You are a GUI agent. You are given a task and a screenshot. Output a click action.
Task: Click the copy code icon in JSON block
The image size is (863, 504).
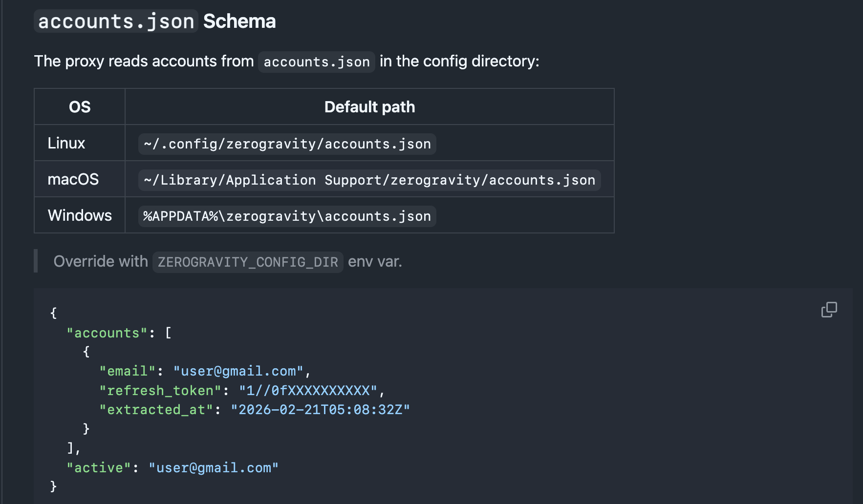coord(829,310)
